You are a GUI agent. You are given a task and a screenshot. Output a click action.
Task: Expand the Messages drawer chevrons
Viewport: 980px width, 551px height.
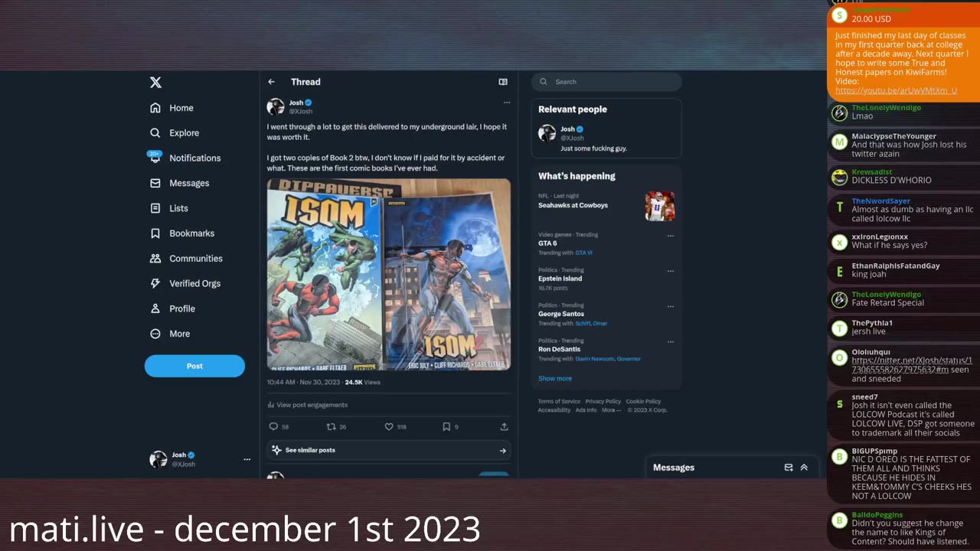[x=804, y=468]
